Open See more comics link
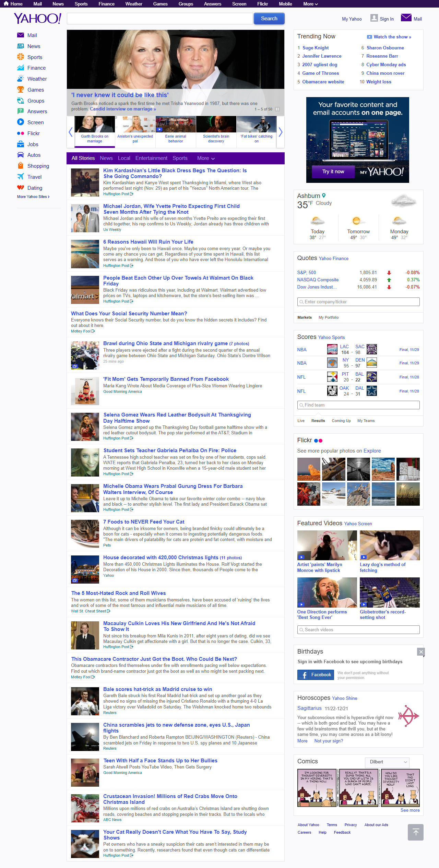 click(x=410, y=810)
